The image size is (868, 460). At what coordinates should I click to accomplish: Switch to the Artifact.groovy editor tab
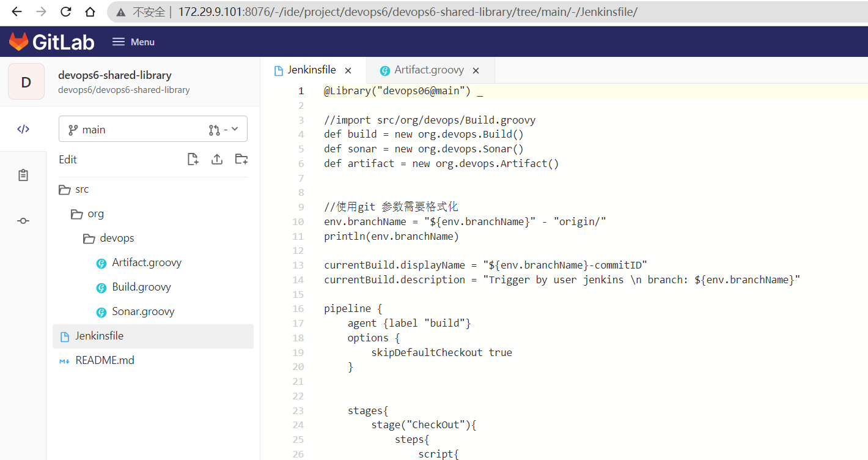(429, 70)
